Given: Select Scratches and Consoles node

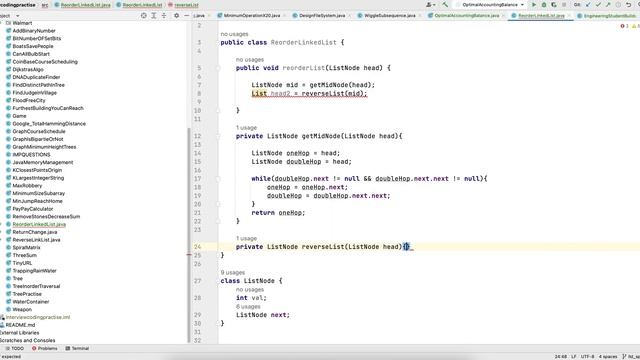Looking at the screenshot, I should click(x=27, y=340).
